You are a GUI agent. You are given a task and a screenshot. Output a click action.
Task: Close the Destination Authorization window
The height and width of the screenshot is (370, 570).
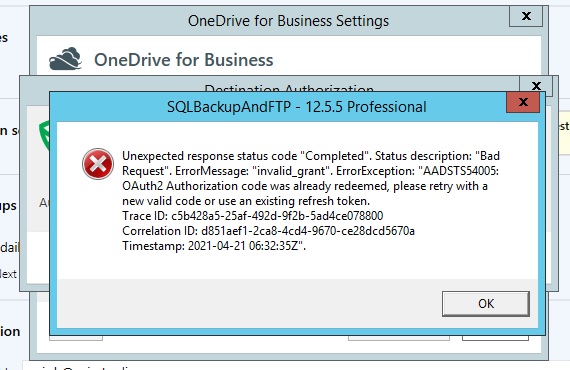tap(536, 86)
